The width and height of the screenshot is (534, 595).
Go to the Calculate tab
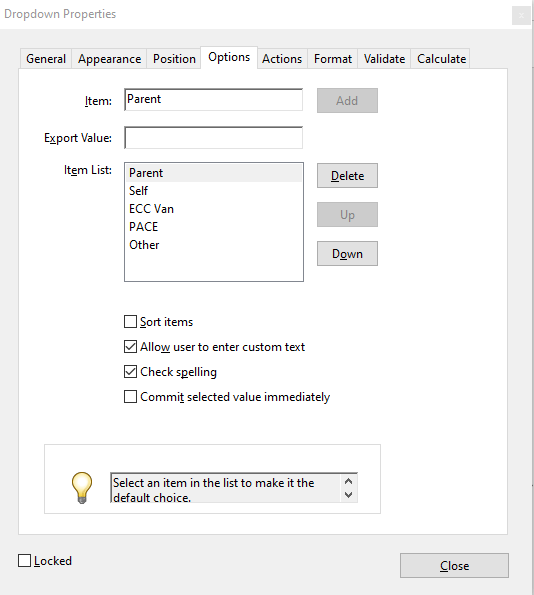point(441,59)
